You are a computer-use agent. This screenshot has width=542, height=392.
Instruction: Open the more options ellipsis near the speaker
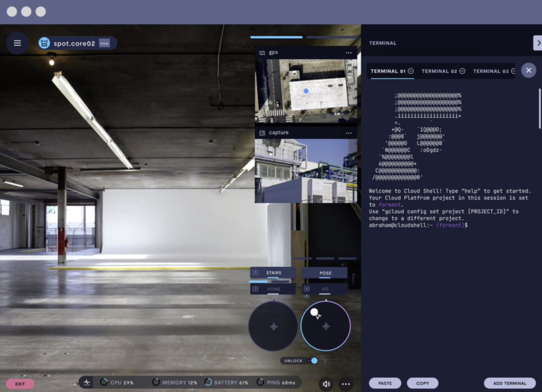pos(346,383)
